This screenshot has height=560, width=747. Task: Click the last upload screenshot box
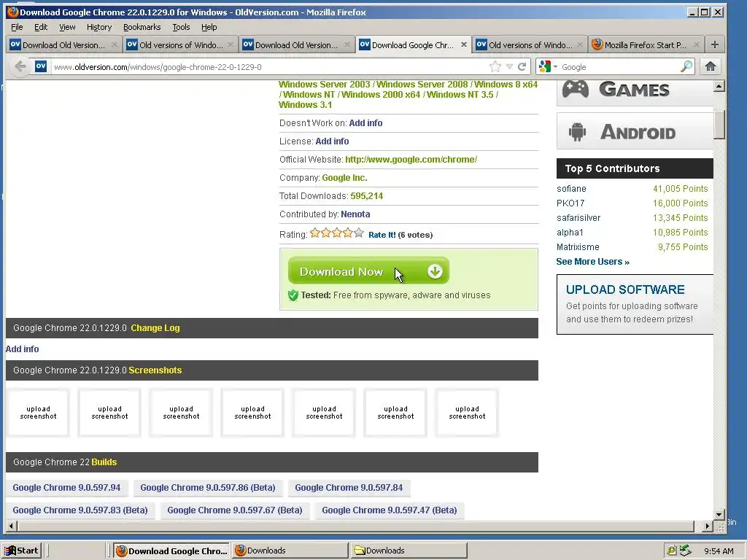(467, 413)
